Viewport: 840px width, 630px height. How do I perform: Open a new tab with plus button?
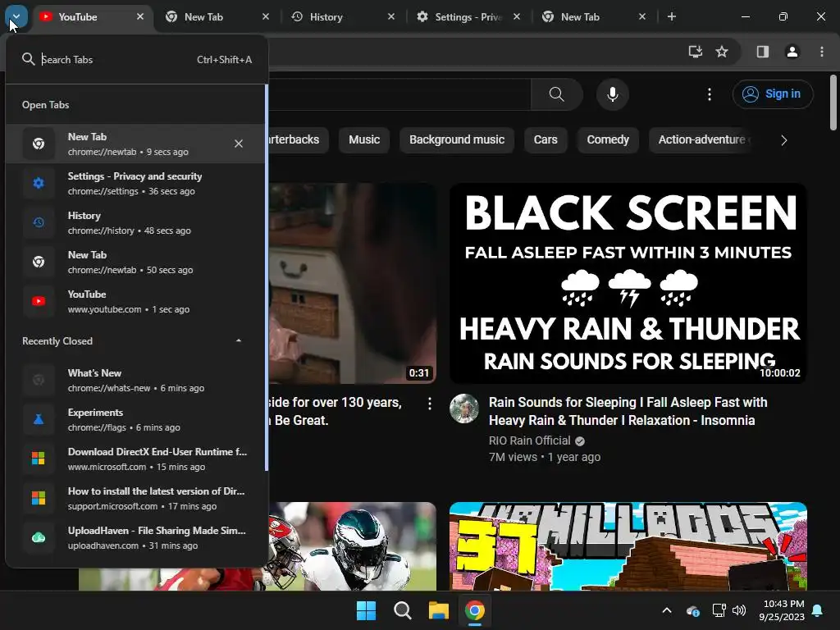coord(672,16)
